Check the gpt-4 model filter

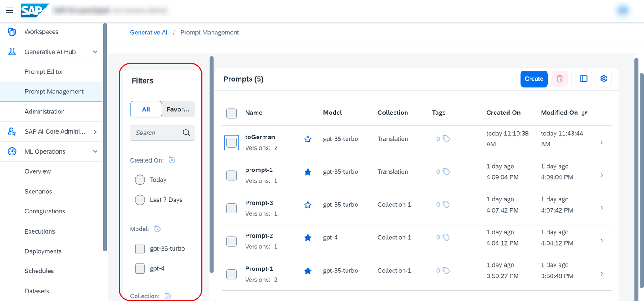[x=140, y=268]
